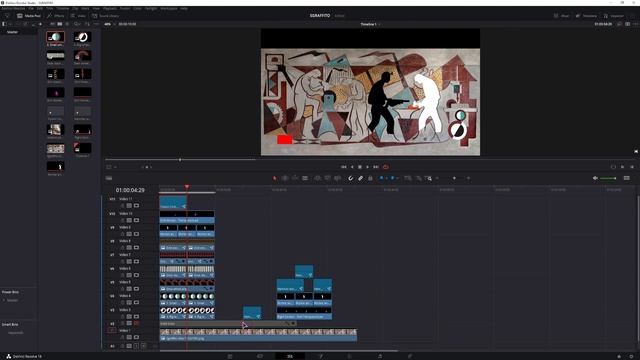Open Project Settings gear at bottom right

point(631,356)
